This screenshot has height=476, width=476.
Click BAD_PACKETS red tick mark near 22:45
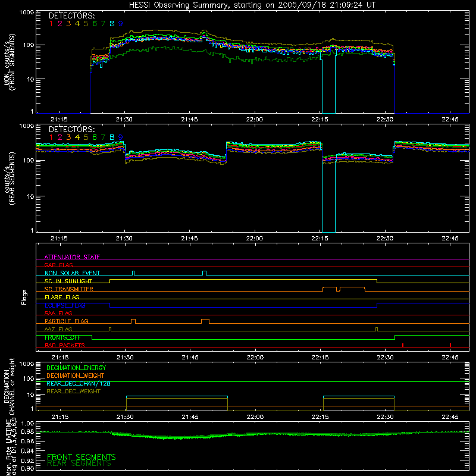[450, 345]
